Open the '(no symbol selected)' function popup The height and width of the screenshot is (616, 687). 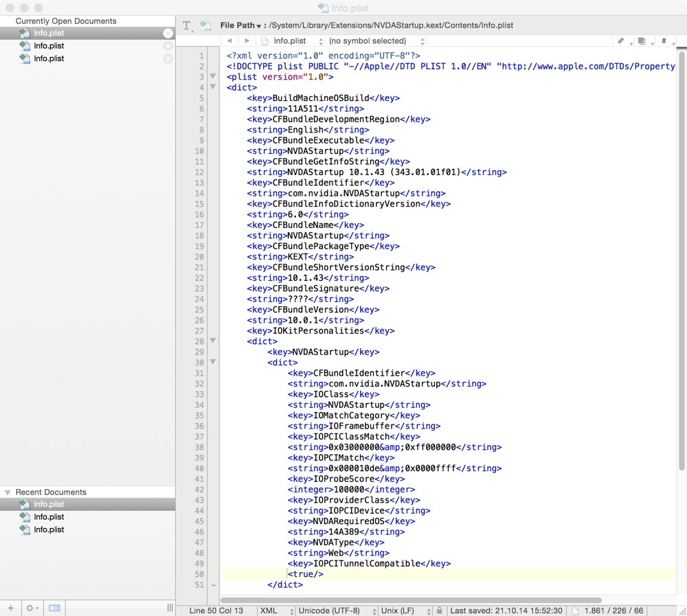pyautogui.click(x=376, y=41)
